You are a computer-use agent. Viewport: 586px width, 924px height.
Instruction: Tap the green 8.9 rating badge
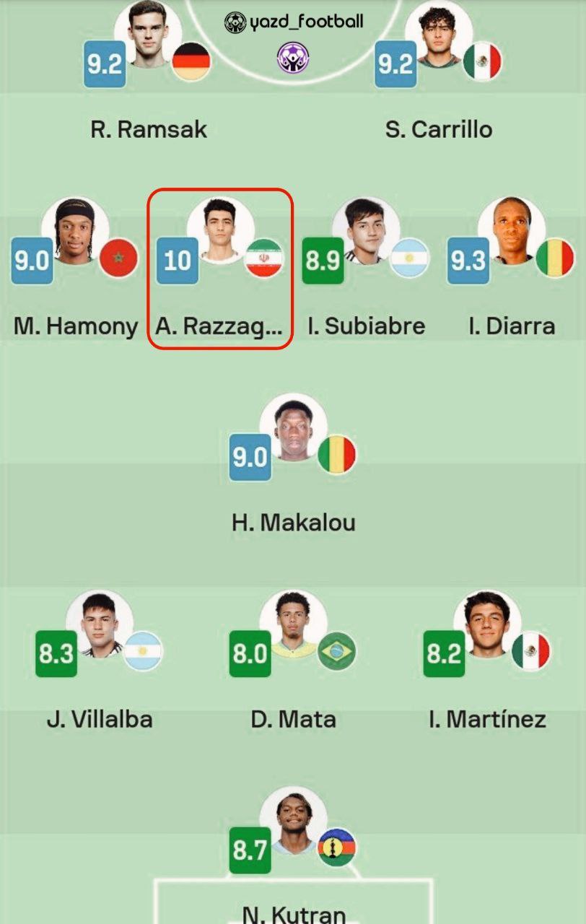323,260
